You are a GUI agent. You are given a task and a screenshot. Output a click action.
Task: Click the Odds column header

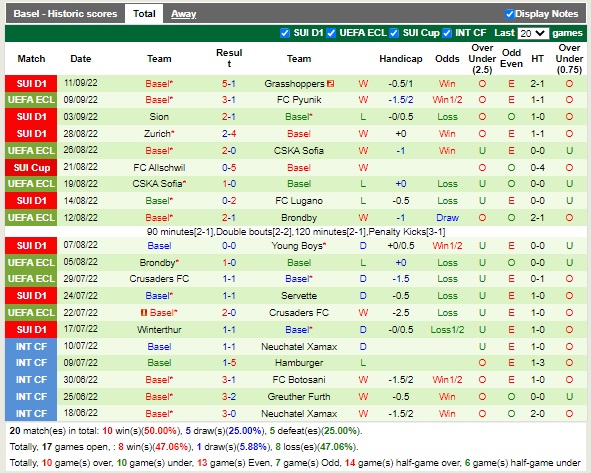click(447, 59)
